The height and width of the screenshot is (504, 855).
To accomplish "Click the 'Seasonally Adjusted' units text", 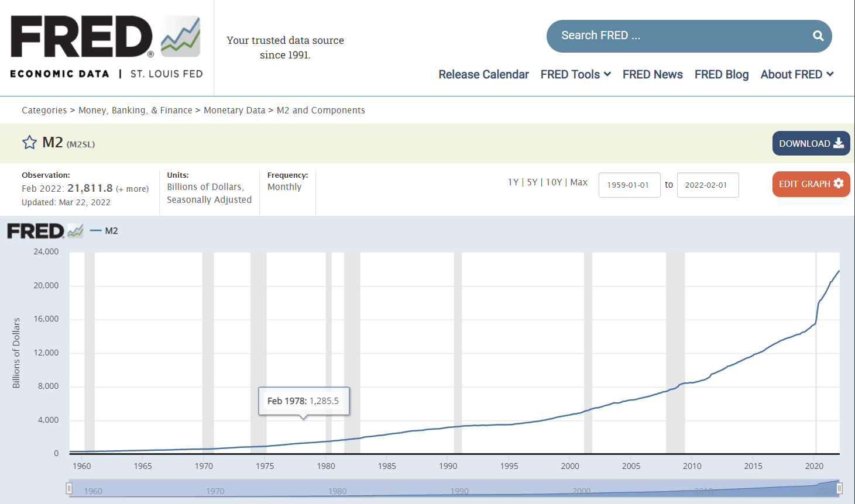I will (x=210, y=200).
